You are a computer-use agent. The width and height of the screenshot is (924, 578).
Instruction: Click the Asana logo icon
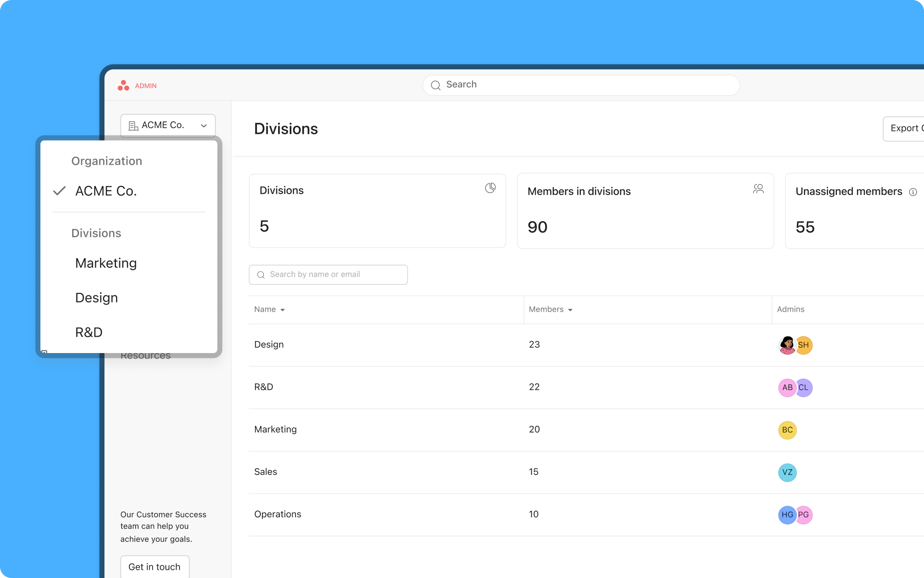[123, 85]
